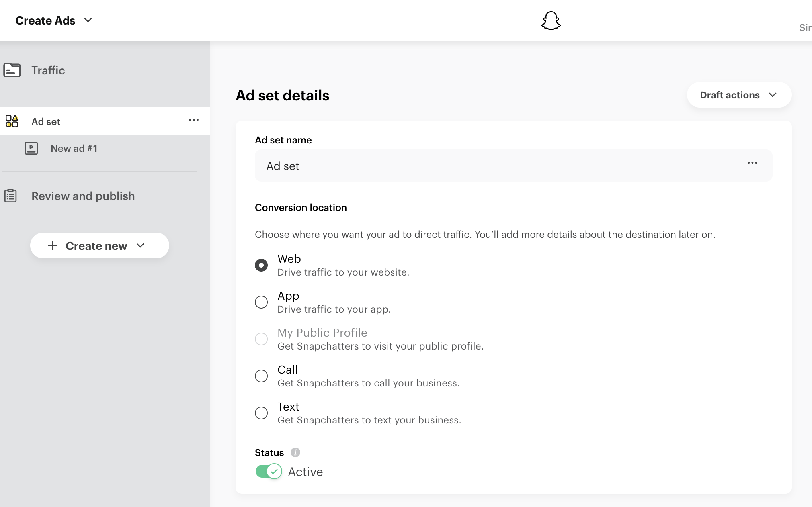Click the plus icon on Create new
Screen dimensions: 812x507
(x=53, y=245)
